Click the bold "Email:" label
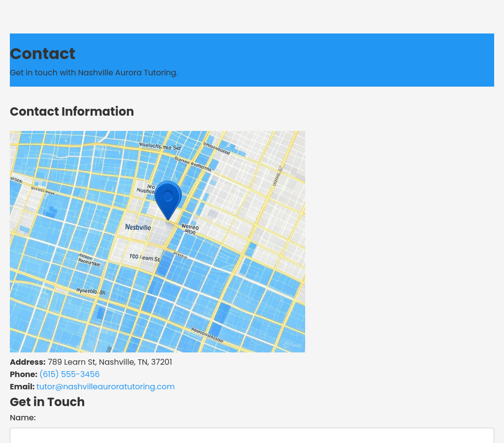This screenshot has width=504, height=443. click(x=22, y=386)
